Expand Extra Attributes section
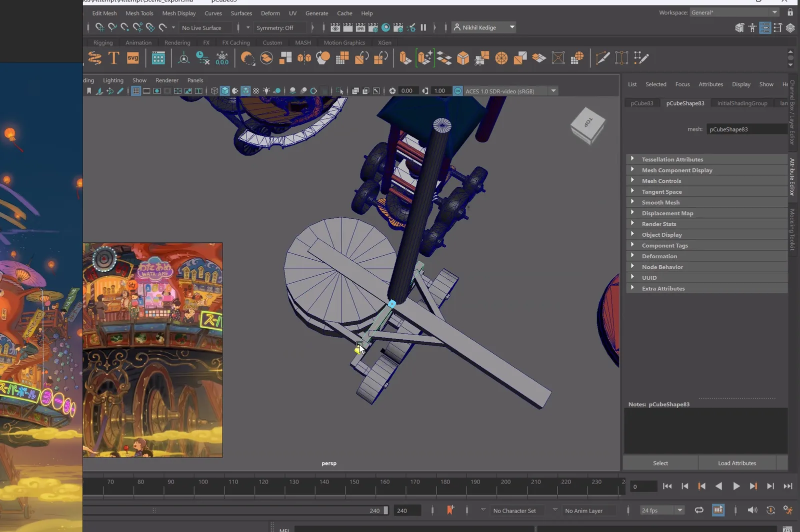The width and height of the screenshot is (800, 532). [x=706, y=288]
